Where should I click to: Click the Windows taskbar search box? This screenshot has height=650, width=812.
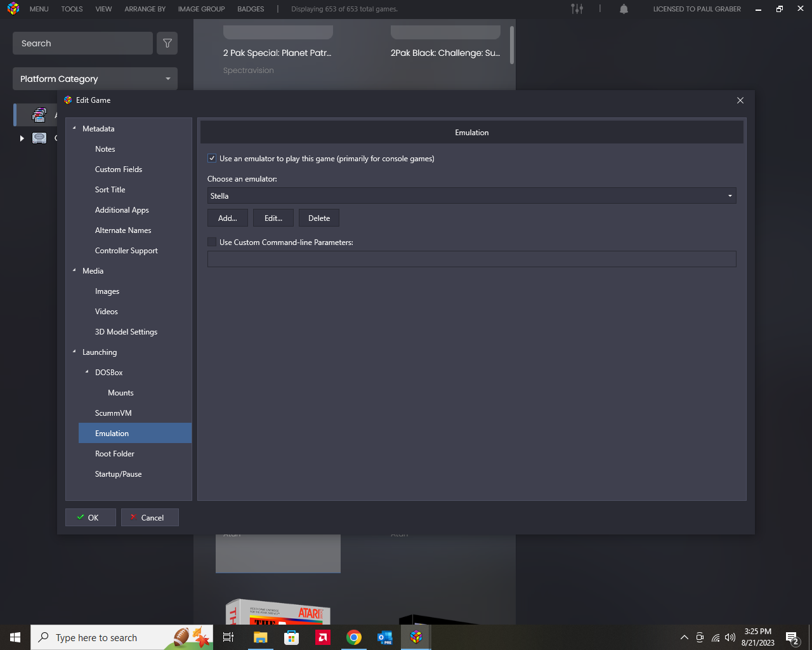pos(122,637)
